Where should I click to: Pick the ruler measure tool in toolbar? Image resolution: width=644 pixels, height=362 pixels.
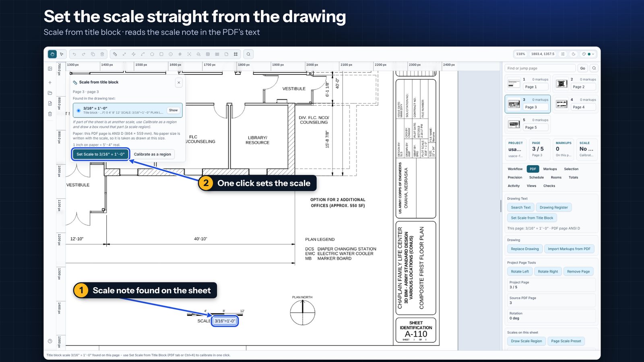pos(115,54)
